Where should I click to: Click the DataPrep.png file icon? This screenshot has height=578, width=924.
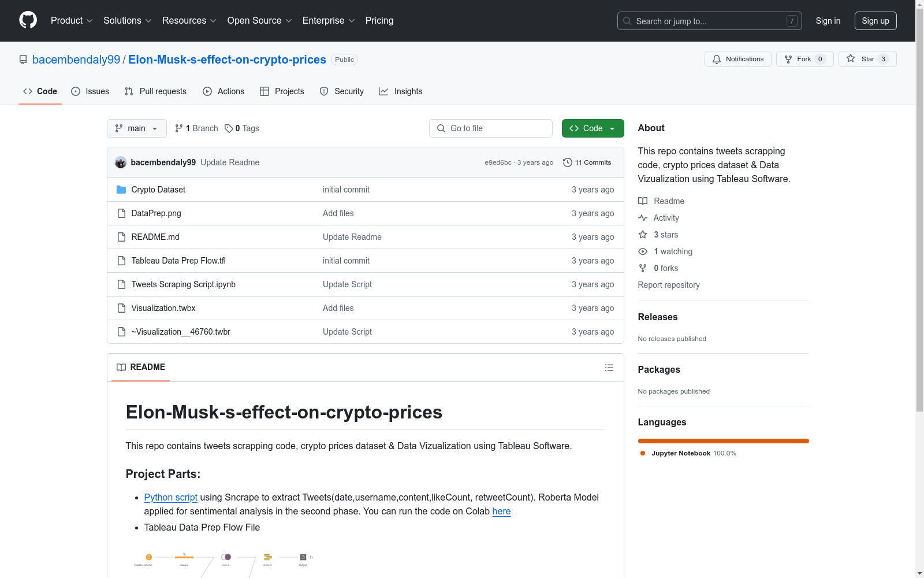click(x=121, y=213)
